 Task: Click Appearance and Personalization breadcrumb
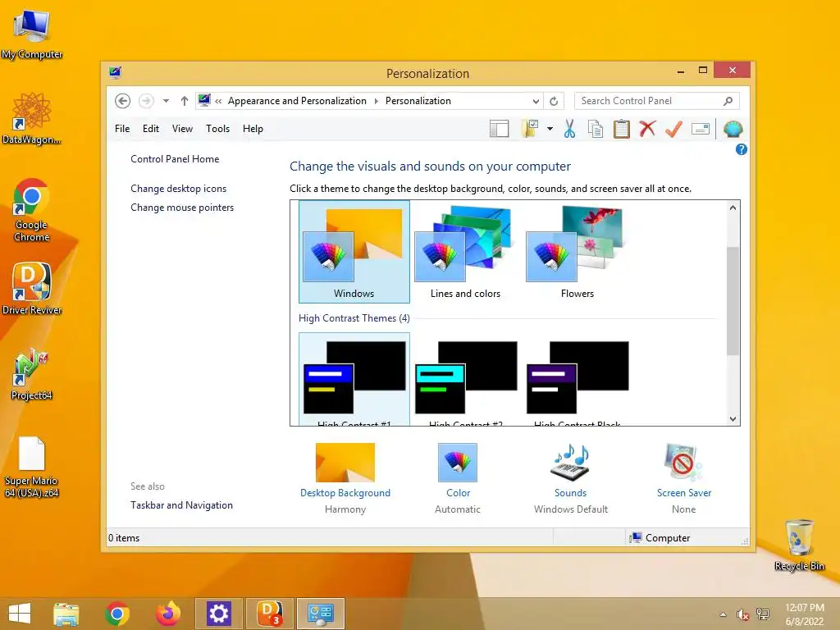[297, 101]
